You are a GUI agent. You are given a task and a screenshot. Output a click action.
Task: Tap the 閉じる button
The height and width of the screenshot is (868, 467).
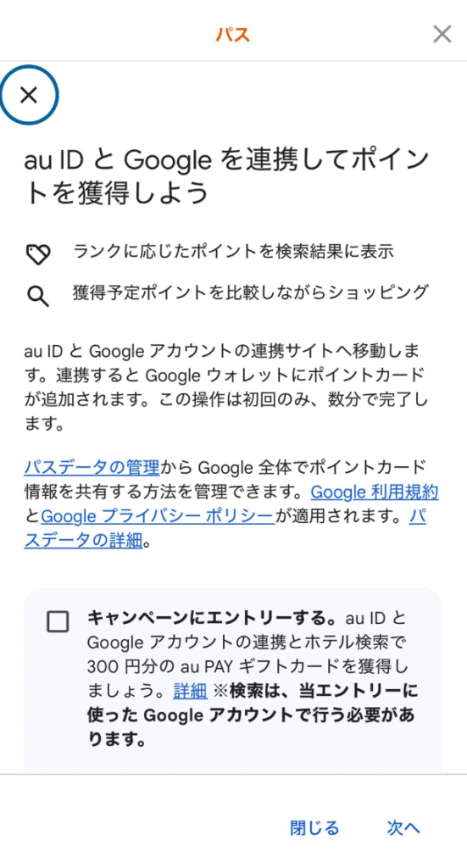(x=314, y=827)
